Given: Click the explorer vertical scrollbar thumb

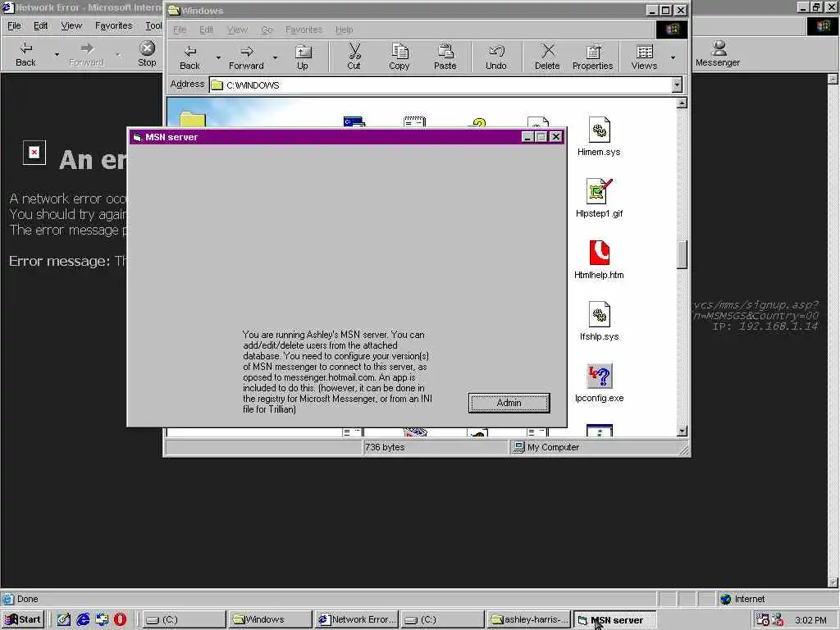Looking at the screenshot, I should tap(682, 255).
